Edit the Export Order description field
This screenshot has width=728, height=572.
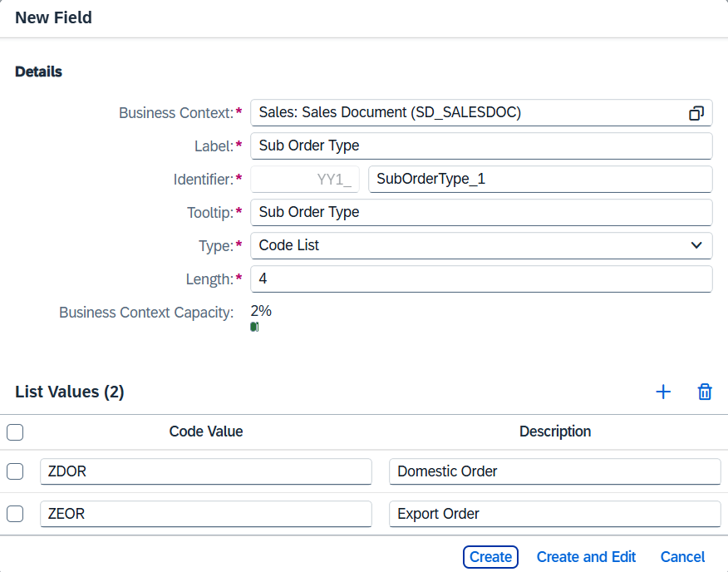point(554,514)
